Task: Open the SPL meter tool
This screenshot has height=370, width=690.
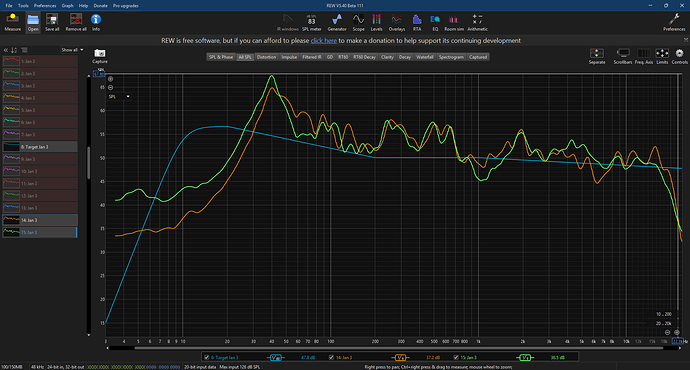Action: coord(312,23)
